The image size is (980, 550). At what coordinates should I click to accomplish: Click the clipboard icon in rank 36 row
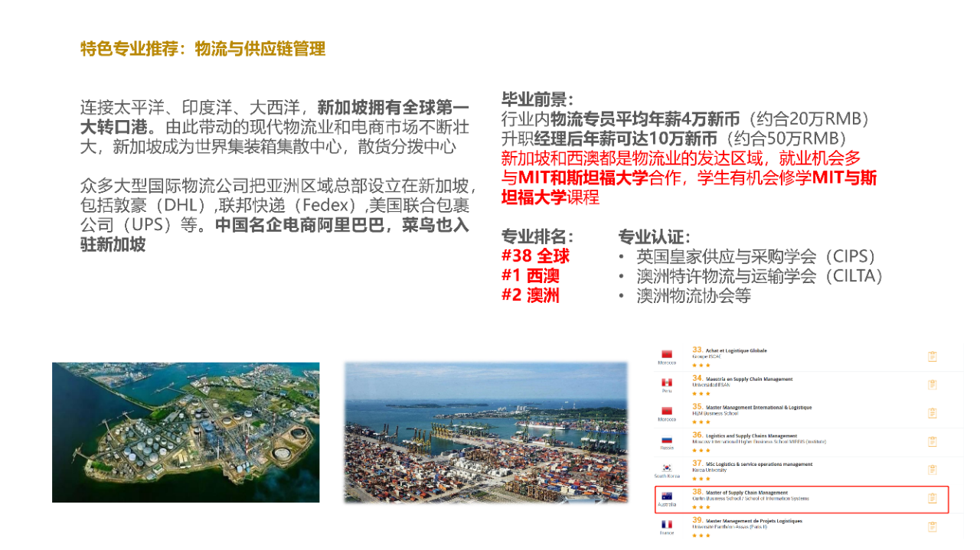932,441
